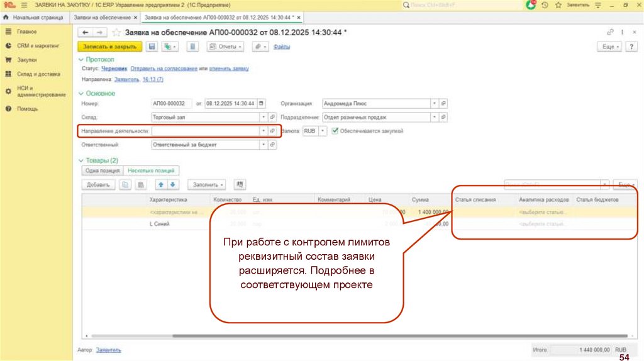644x361 pixels.
Task: Open help question mark button
Action: click(631, 47)
